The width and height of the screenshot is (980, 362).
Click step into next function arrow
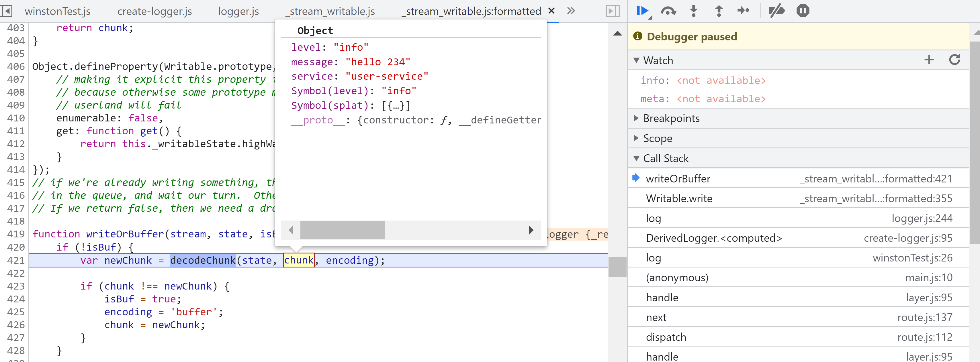(694, 11)
